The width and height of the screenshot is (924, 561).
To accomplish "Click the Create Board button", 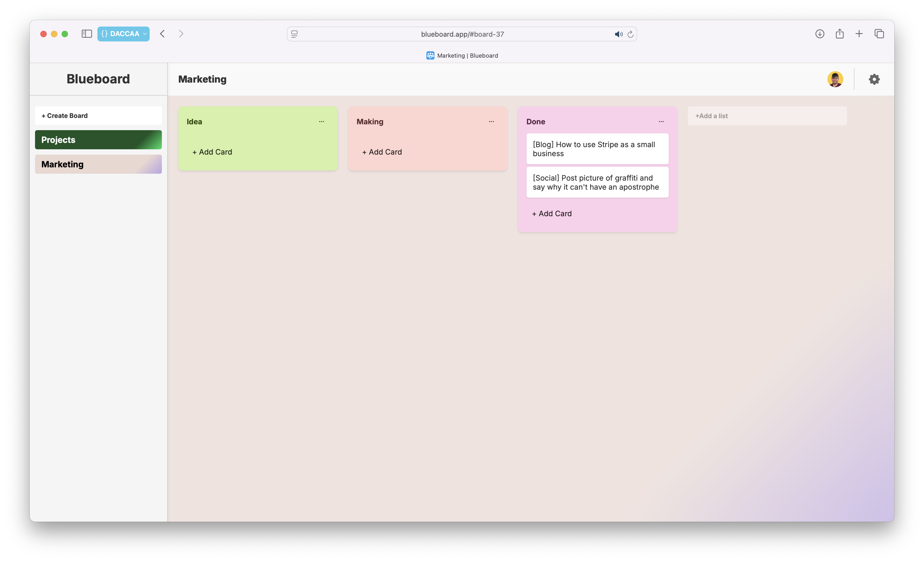I will [x=98, y=116].
